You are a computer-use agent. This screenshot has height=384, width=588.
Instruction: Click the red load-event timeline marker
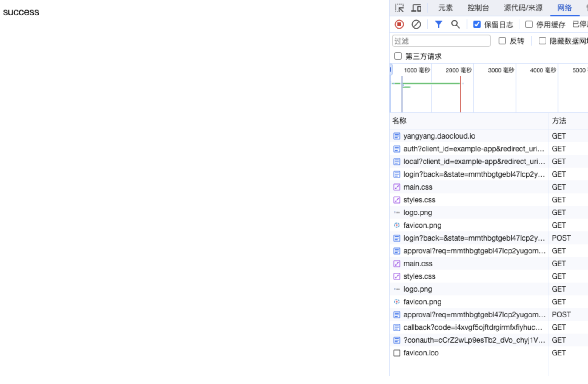coord(460,97)
